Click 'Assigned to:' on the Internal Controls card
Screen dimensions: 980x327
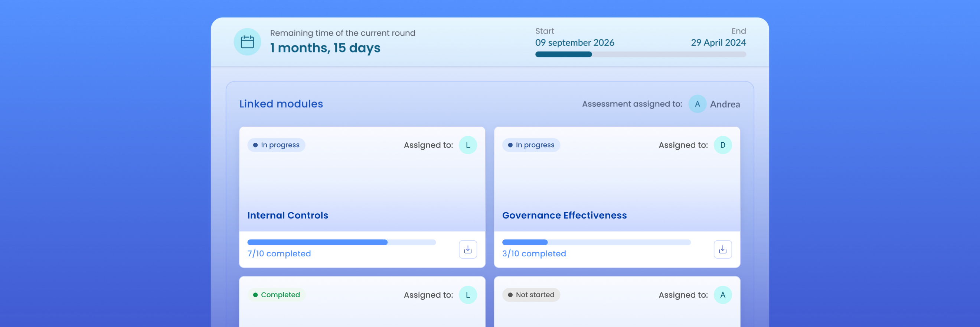[x=428, y=145]
